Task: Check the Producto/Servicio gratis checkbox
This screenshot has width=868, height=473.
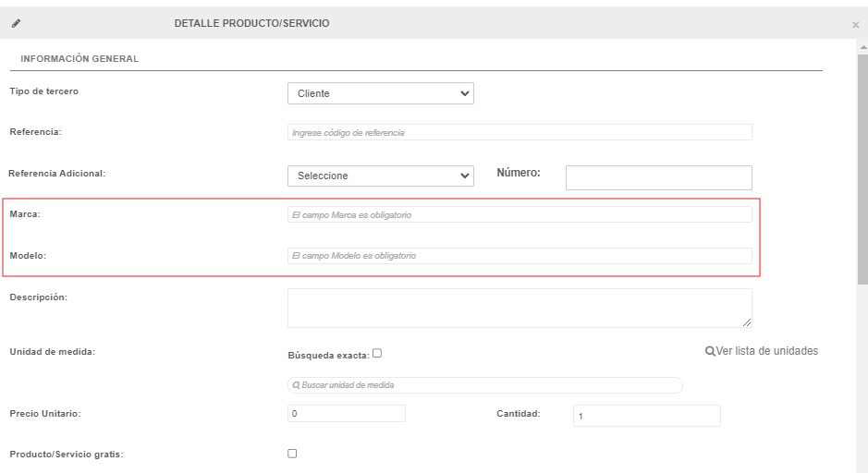Action: [292, 454]
